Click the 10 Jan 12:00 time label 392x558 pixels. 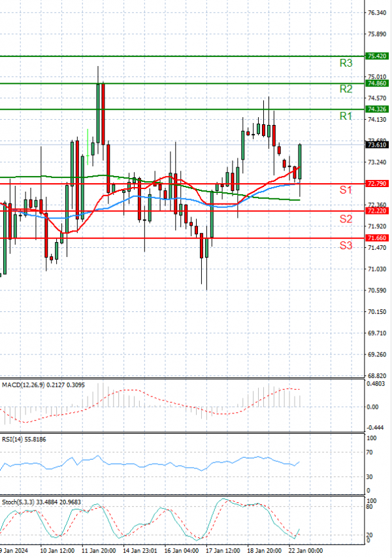point(57,551)
